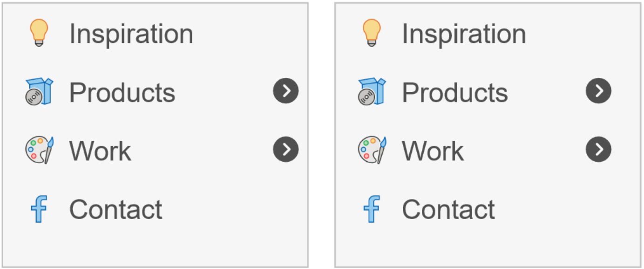Click the software box icon in left menu

39,91
